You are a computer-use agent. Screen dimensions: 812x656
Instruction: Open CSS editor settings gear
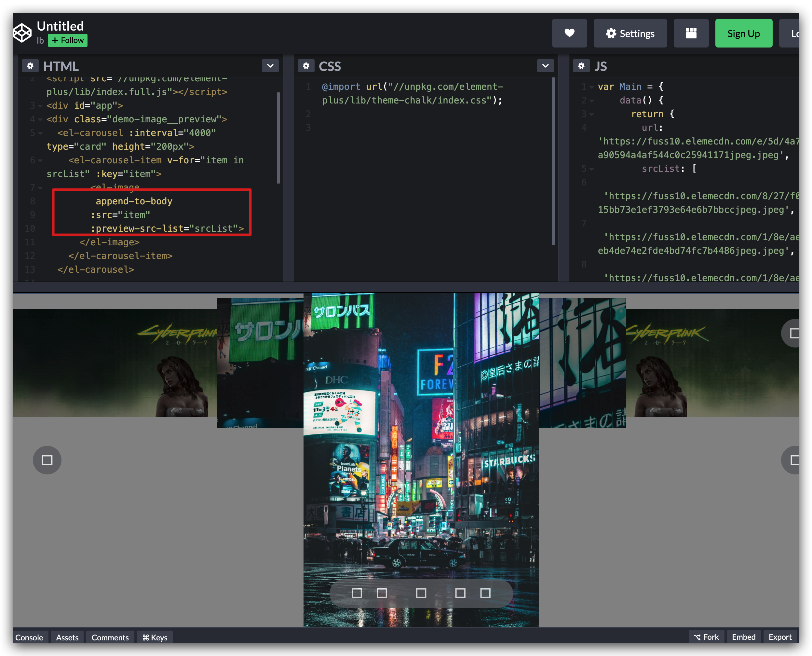(x=306, y=66)
